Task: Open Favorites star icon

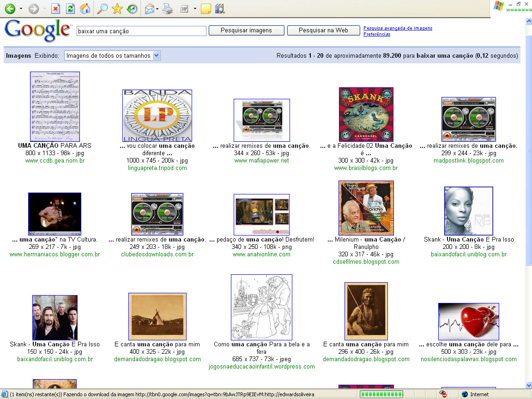Action: pyautogui.click(x=117, y=8)
